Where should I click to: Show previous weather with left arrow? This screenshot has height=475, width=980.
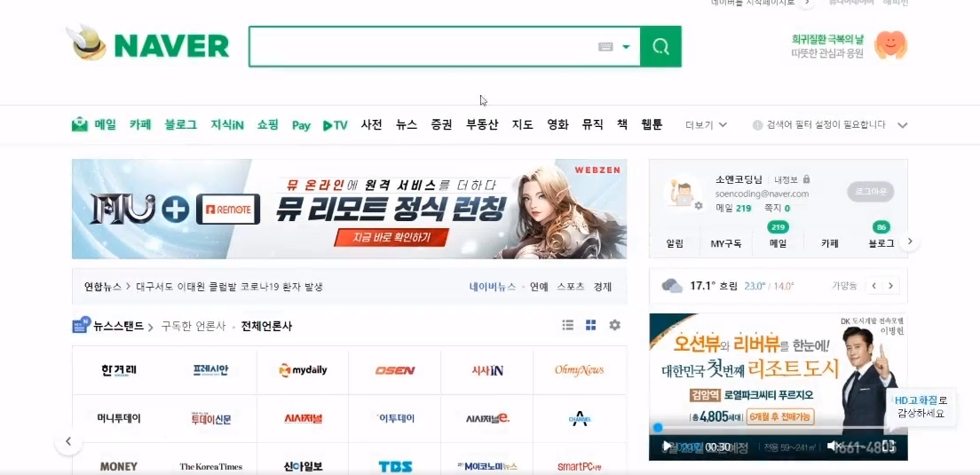click(873, 286)
